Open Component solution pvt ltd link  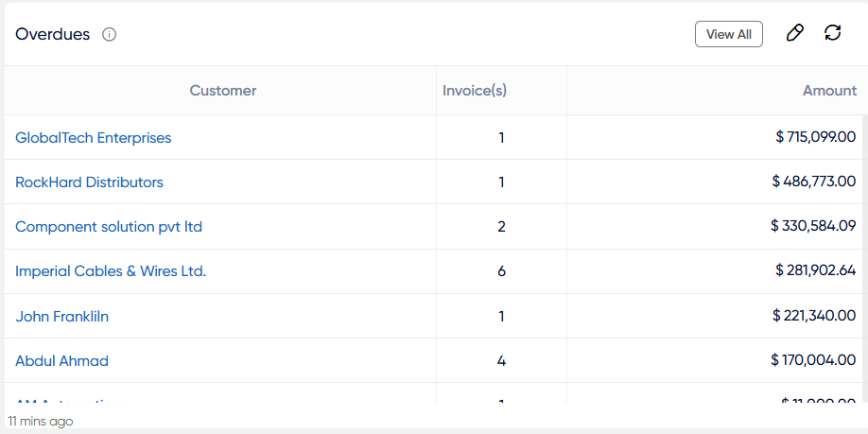(109, 227)
